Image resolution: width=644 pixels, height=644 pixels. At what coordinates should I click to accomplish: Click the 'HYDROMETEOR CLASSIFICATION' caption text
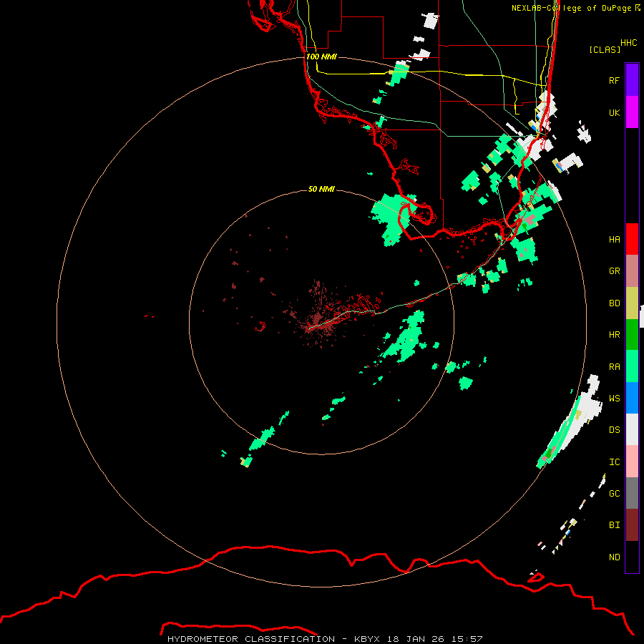251,639
